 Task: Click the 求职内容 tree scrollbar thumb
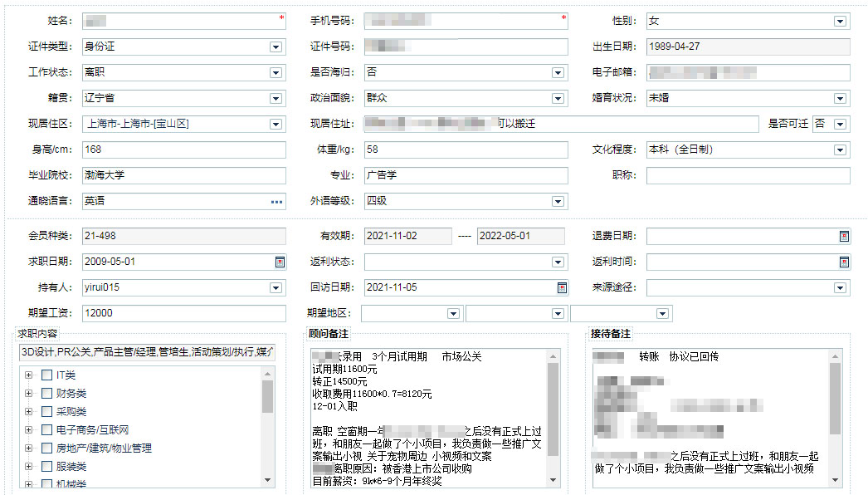pos(267,397)
